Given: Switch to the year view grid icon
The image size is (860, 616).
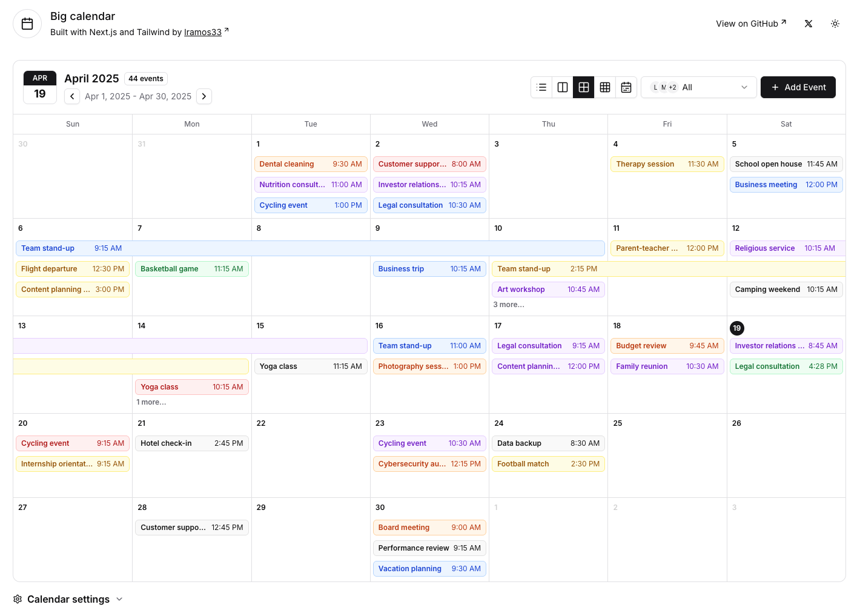Looking at the screenshot, I should [x=605, y=87].
